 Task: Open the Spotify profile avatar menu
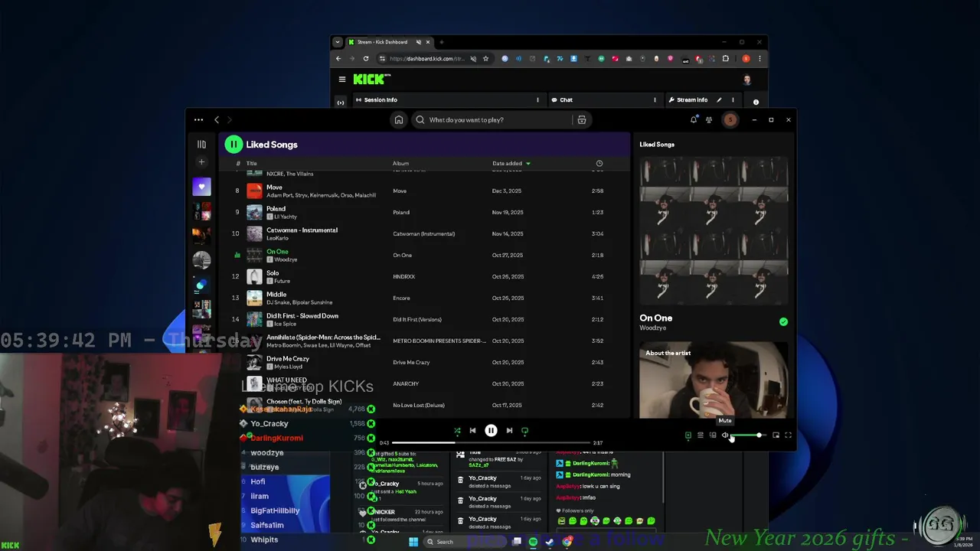tap(730, 120)
